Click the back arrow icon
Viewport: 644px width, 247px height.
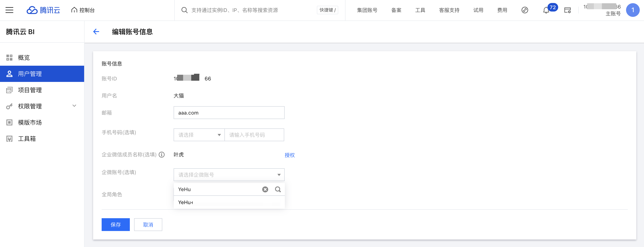click(x=96, y=32)
